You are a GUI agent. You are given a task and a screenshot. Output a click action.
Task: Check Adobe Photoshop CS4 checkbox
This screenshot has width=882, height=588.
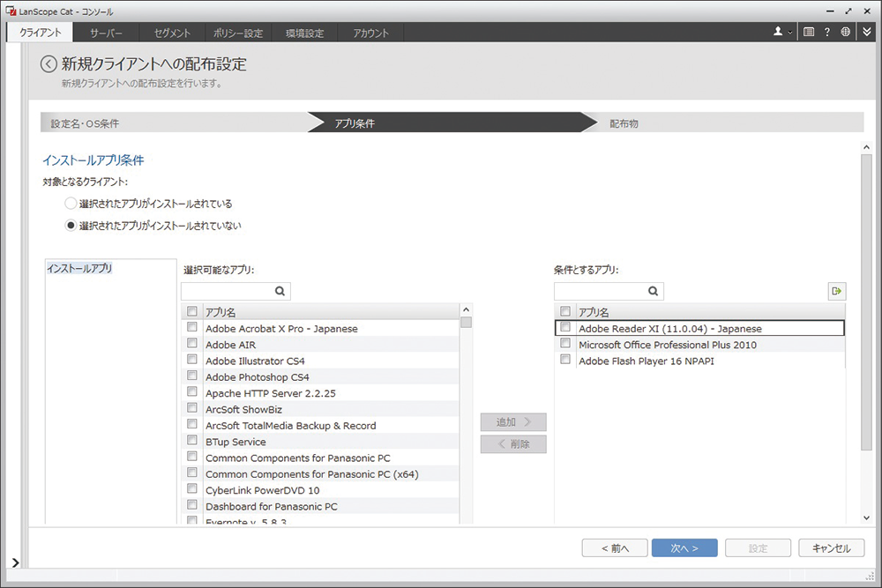192,376
